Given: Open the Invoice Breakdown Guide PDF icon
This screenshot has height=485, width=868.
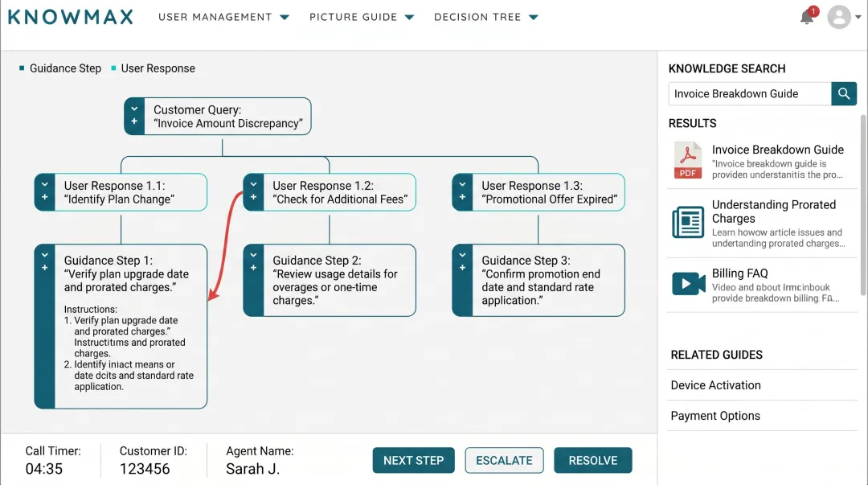Looking at the screenshot, I should pyautogui.click(x=687, y=160).
